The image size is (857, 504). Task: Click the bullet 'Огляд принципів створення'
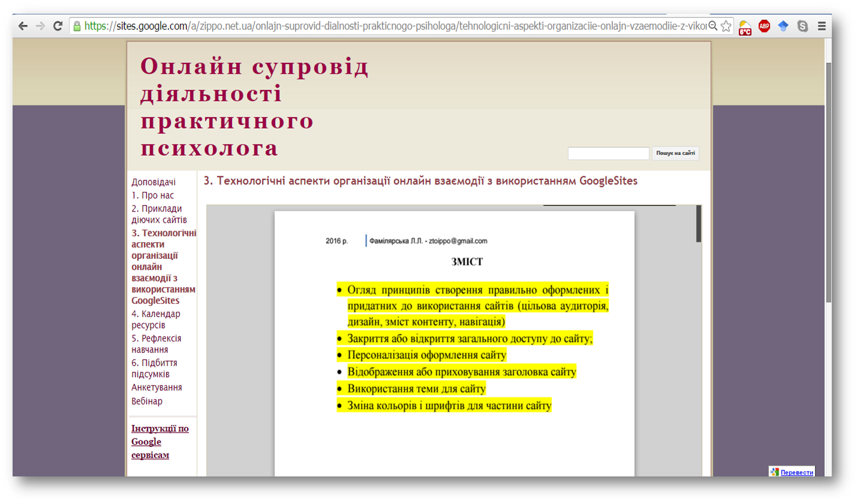(477, 306)
